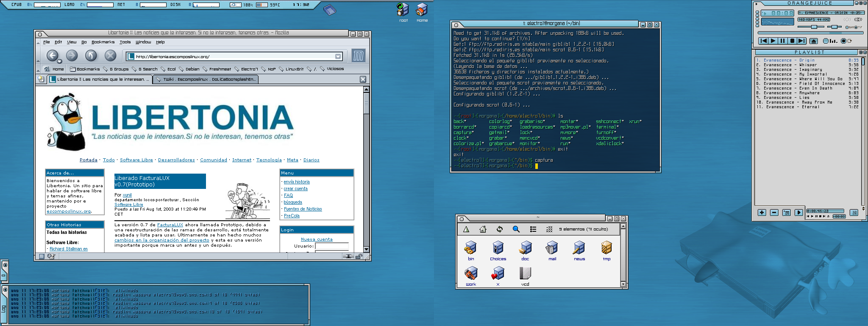Screen dimensions: 868x326
Task: Select the Libertonia browser tab
Action: pos(99,79)
